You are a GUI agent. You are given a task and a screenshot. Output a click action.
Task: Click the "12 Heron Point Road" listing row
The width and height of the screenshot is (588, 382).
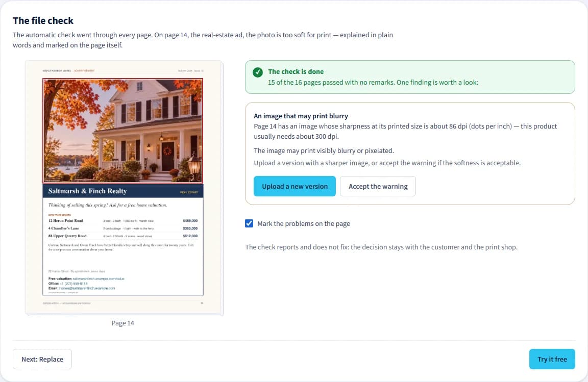click(122, 221)
